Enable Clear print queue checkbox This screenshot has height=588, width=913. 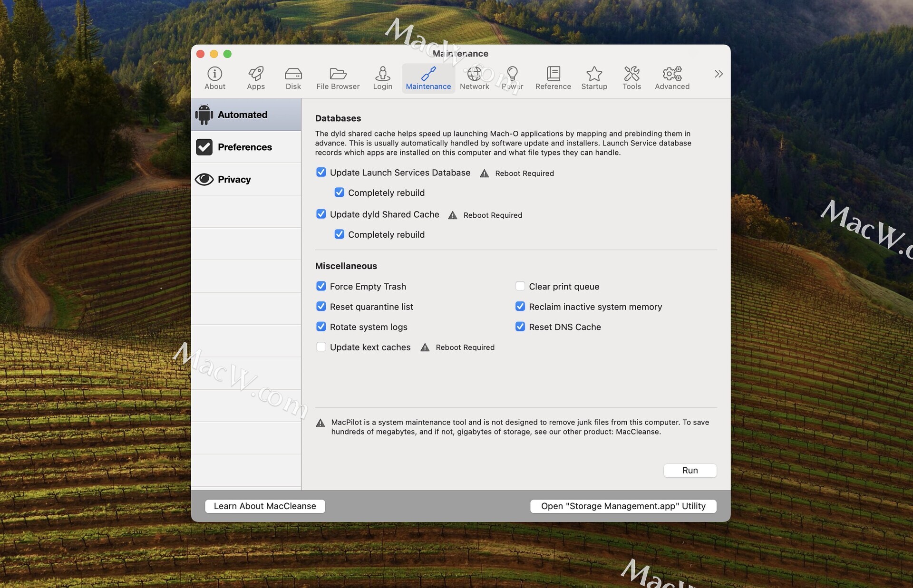pyautogui.click(x=520, y=286)
